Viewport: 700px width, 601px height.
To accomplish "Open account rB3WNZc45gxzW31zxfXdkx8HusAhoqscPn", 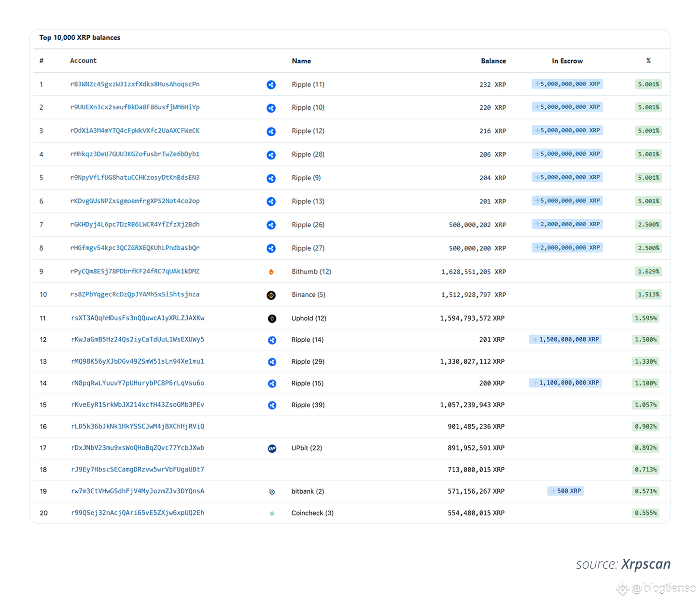I will [x=135, y=84].
